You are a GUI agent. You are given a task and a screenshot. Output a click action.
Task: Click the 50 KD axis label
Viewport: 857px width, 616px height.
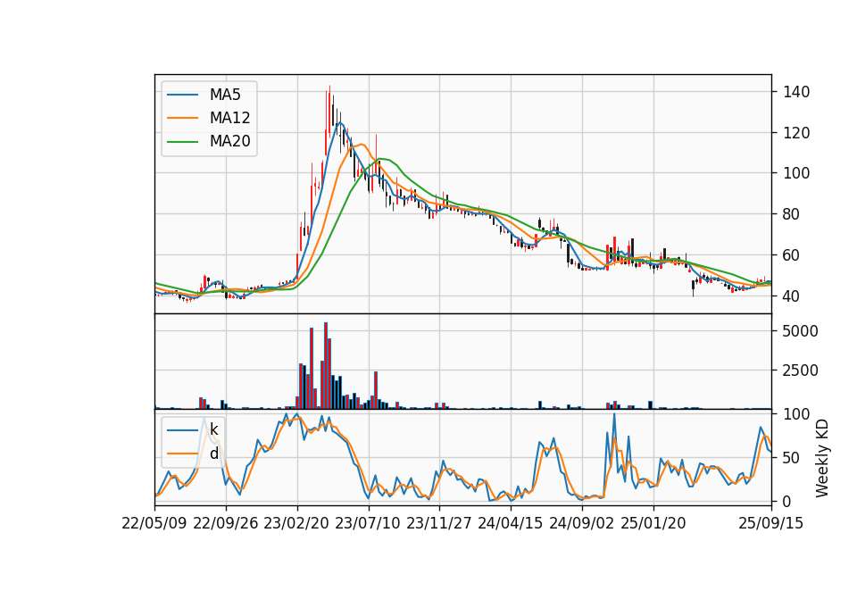click(x=792, y=457)
